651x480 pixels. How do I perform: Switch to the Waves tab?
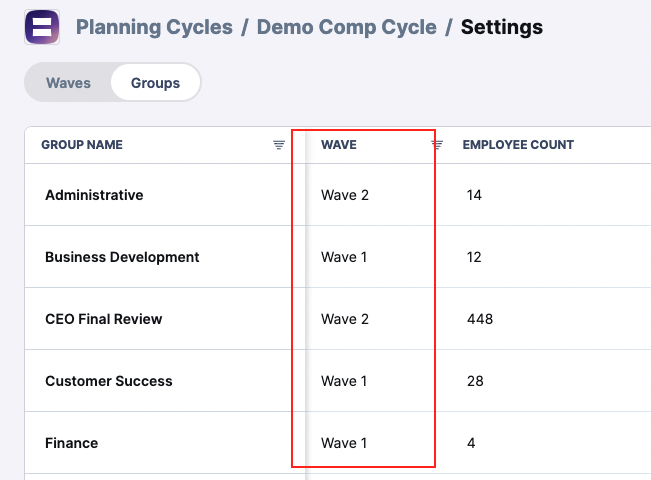coord(68,83)
